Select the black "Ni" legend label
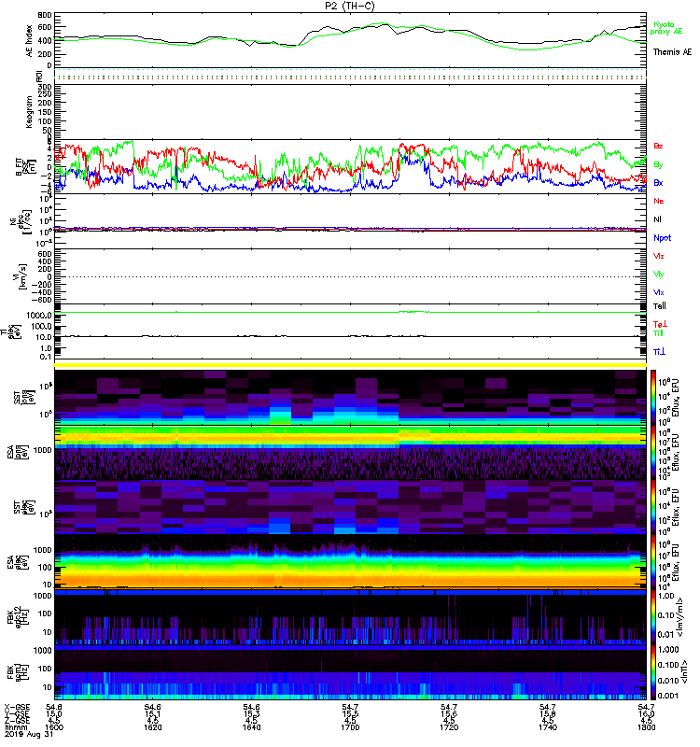Screen dimensions: 700x747 pos(657,219)
